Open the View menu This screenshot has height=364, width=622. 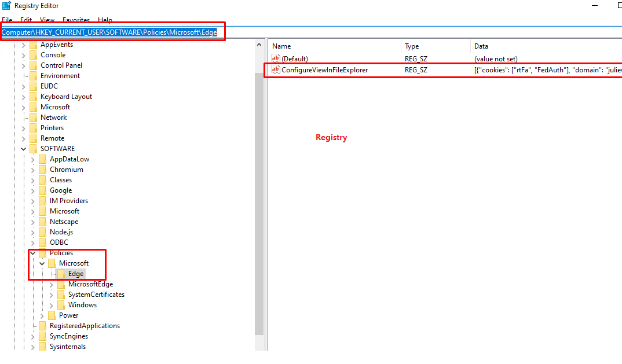[47, 20]
